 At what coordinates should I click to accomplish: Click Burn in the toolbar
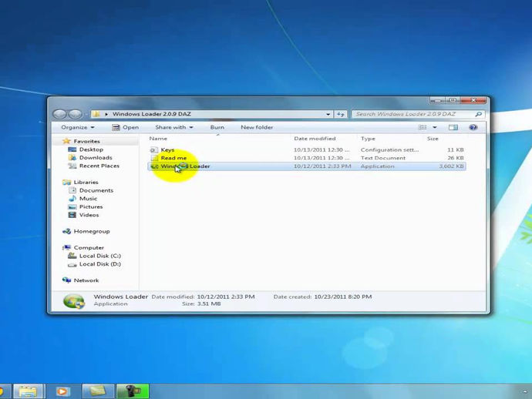tap(217, 127)
